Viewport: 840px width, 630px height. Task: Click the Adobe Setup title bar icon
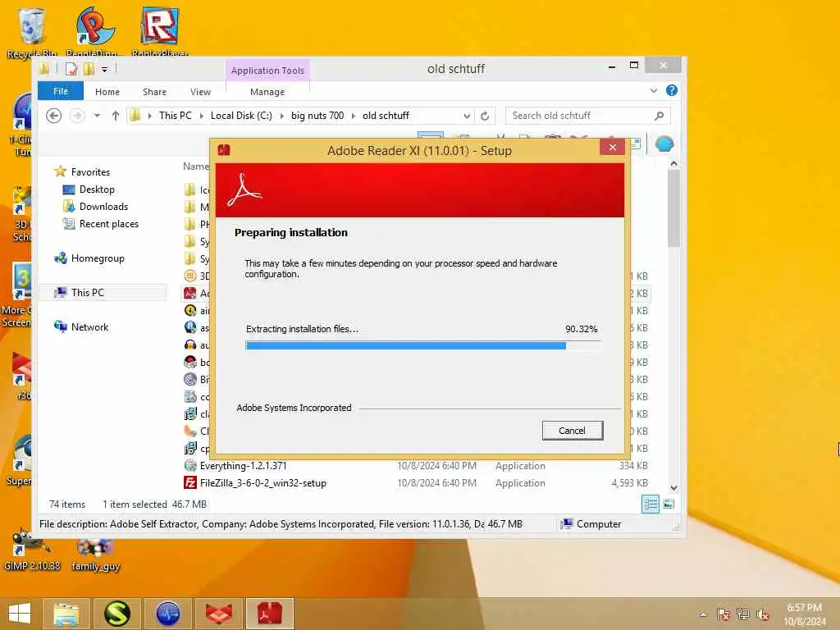[x=224, y=151]
